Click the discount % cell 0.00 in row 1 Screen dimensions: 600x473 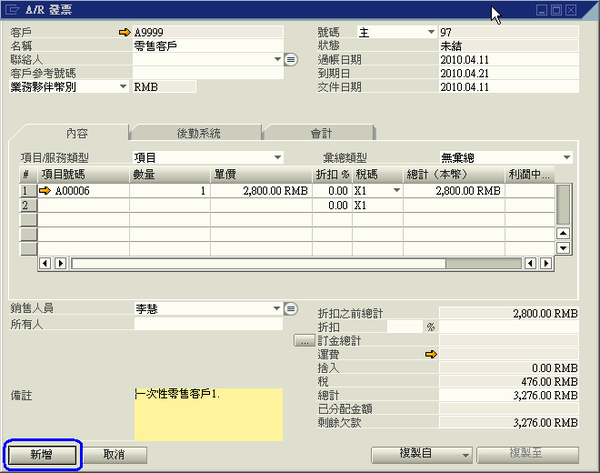[332, 191]
